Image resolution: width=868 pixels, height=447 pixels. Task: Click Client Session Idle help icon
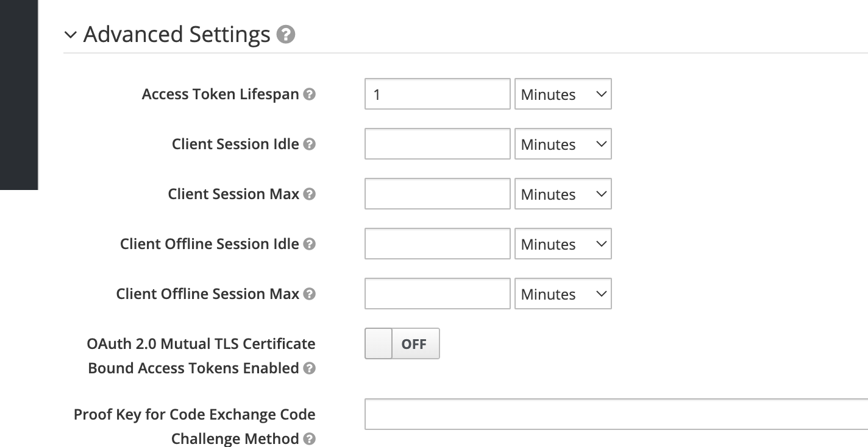310,144
